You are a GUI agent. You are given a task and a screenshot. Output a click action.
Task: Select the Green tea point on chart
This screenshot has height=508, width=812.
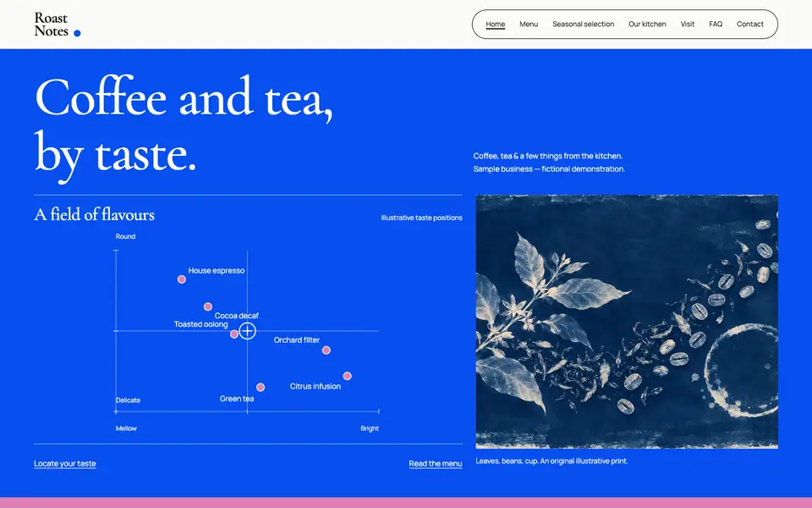tap(261, 387)
